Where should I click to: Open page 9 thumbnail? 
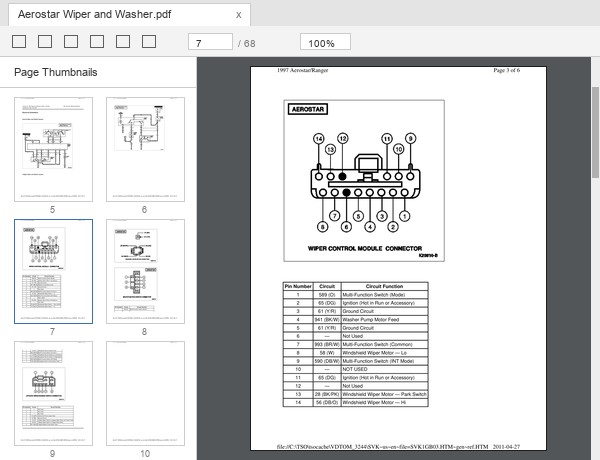pos(54,393)
